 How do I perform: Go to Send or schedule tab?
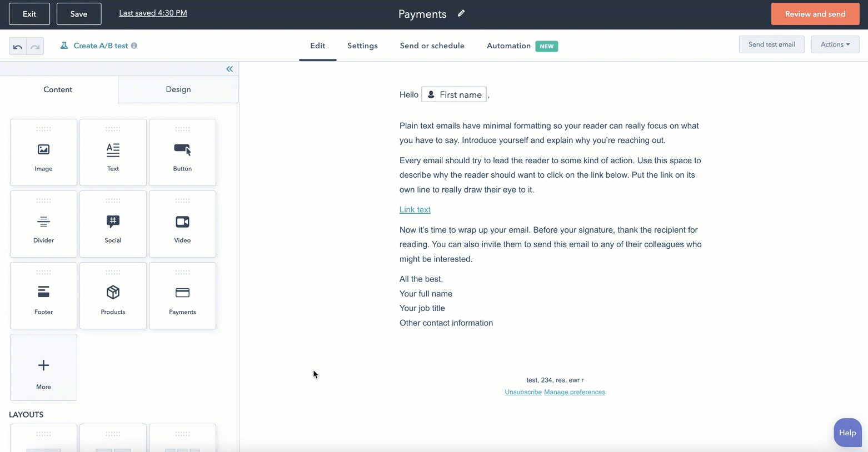pyautogui.click(x=432, y=46)
